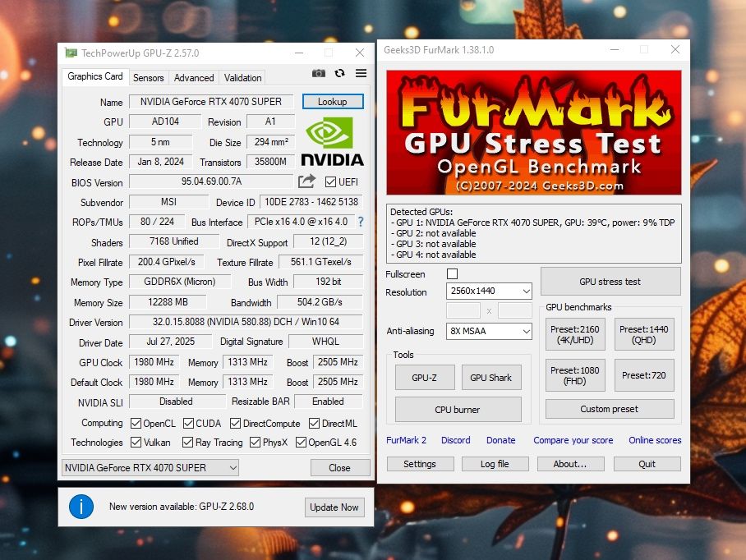Click the GPU-Z refresh icon
This screenshot has height=560, width=746.
[x=339, y=73]
